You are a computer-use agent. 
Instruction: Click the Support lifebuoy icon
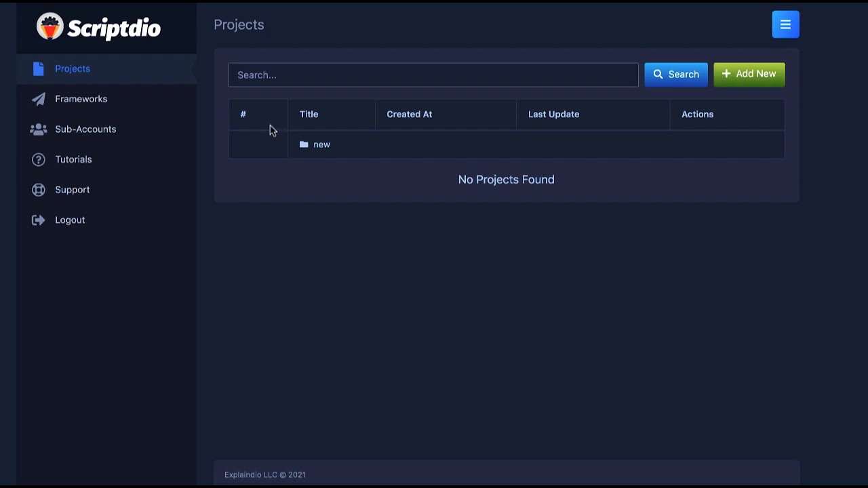coord(39,190)
